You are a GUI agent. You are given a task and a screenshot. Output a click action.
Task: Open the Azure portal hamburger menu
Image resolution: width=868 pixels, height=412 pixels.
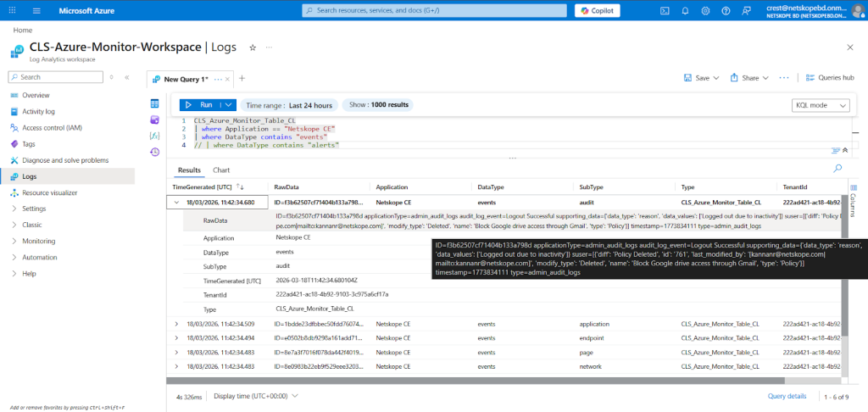click(37, 10)
